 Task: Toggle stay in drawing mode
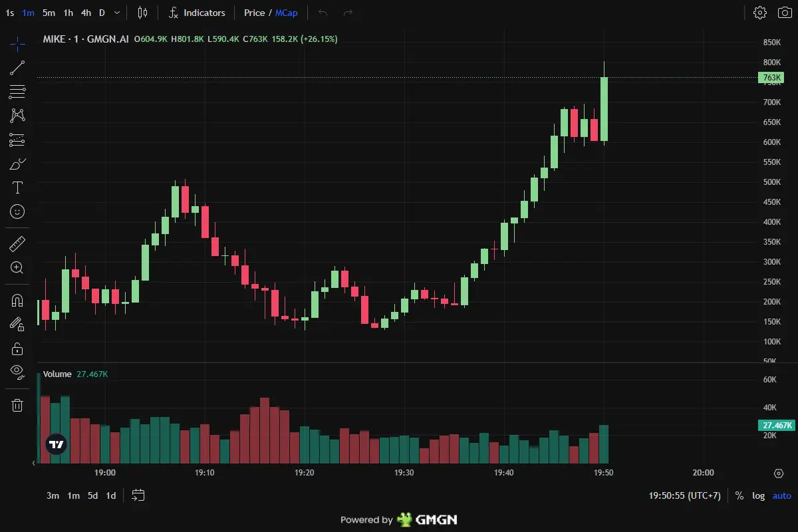coord(17,324)
